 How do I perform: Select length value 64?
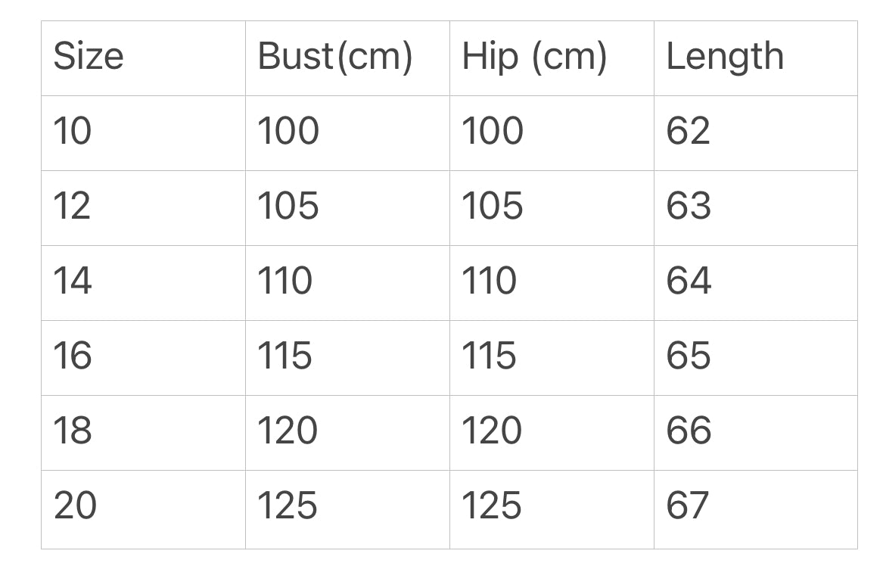[756, 283]
